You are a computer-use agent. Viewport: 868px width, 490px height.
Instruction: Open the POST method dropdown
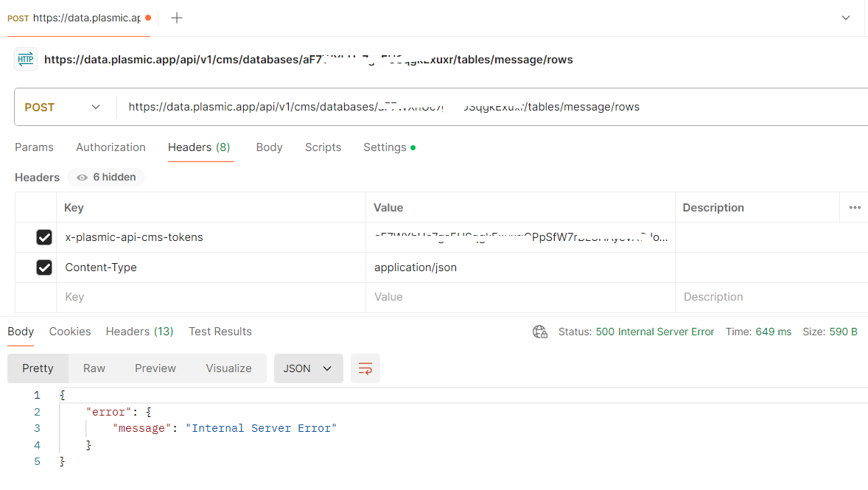tap(63, 108)
